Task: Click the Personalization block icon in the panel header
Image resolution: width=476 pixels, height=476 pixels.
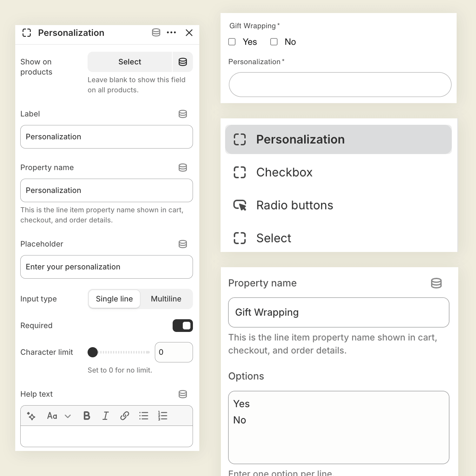Action: [x=27, y=33]
